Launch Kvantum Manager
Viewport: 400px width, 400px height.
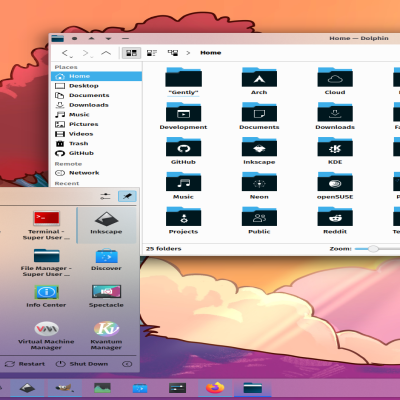coord(106,335)
